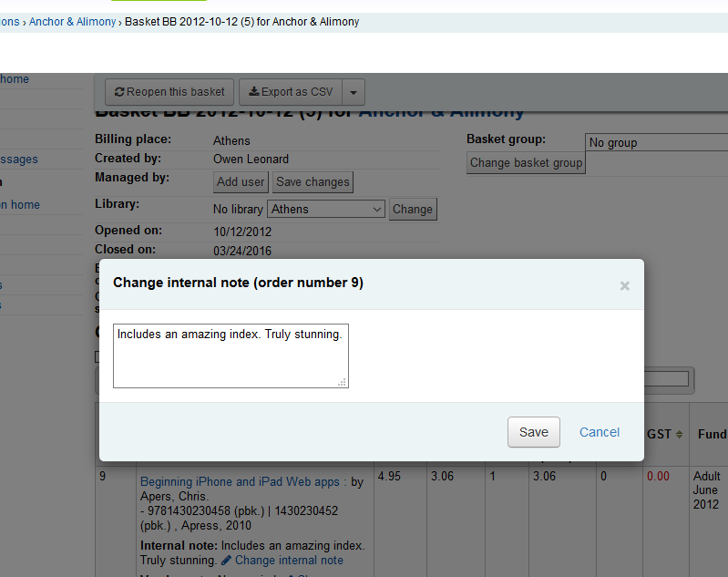The height and width of the screenshot is (577, 728).
Task: Open the Athens library dropdown
Action: point(326,210)
